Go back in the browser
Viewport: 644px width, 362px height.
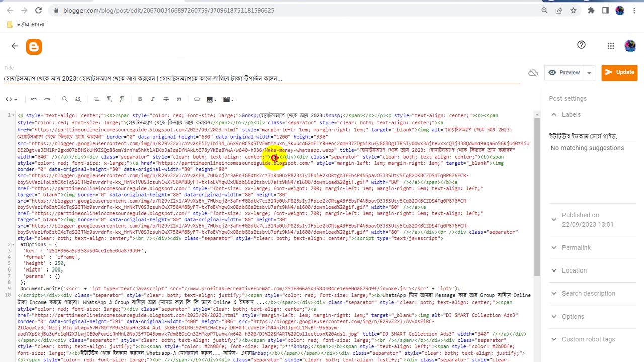[10, 10]
